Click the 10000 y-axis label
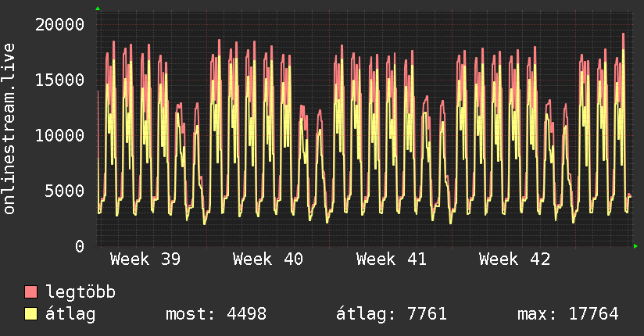This screenshot has height=336, width=644. tap(59, 135)
